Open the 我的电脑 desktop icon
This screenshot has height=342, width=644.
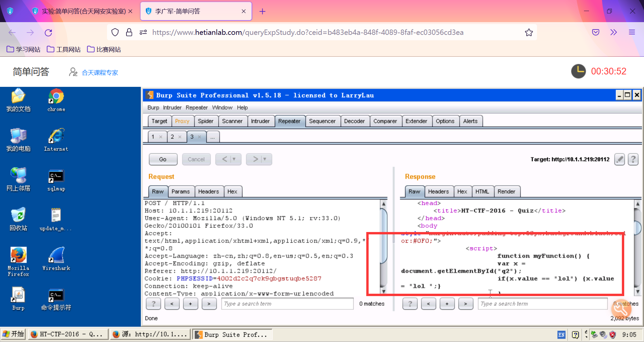pos(18,140)
